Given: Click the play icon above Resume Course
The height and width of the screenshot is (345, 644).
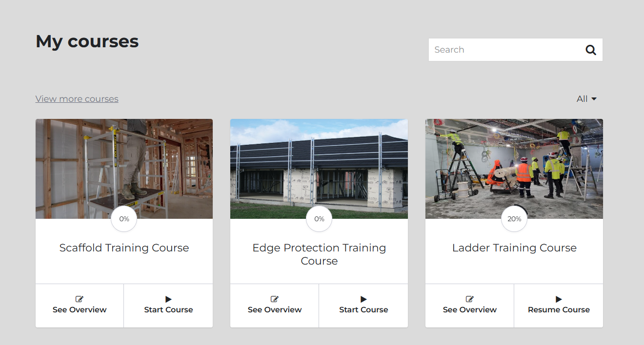Looking at the screenshot, I should click(x=559, y=299).
